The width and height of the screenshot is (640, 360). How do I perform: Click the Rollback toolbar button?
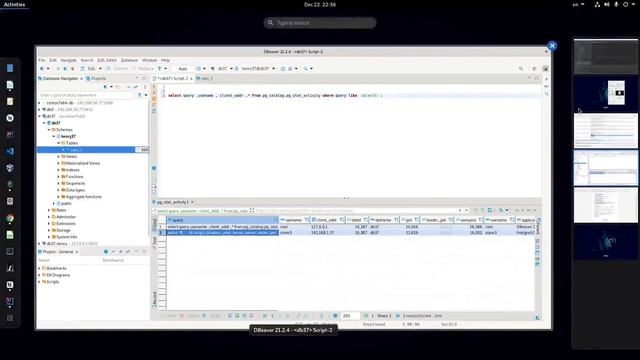click(x=142, y=69)
